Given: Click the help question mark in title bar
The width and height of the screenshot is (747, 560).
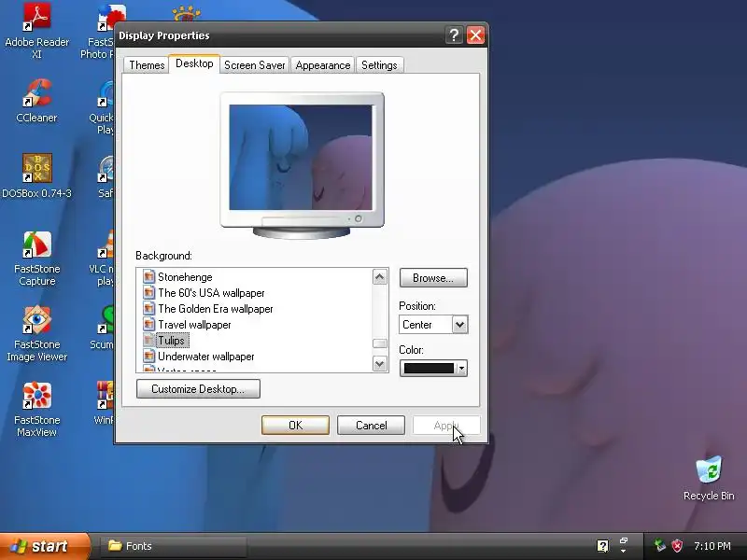Looking at the screenshot, I should (x=454, y=35).
